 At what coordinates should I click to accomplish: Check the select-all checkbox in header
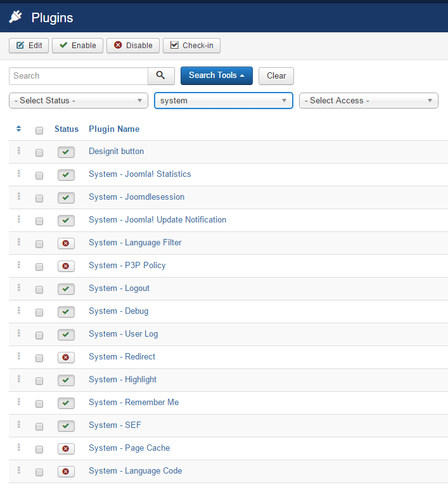pyautogui.click(x=39, y=130)
